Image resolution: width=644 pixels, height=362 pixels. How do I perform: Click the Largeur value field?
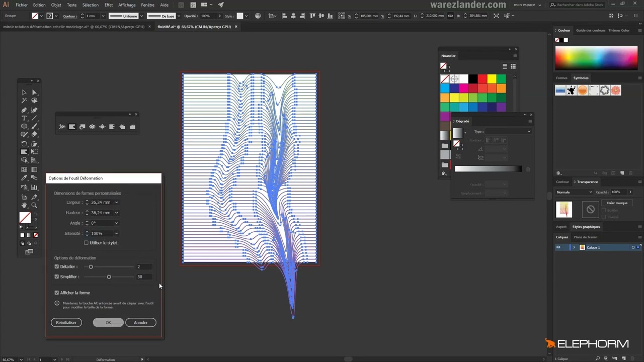click(101, 202)
